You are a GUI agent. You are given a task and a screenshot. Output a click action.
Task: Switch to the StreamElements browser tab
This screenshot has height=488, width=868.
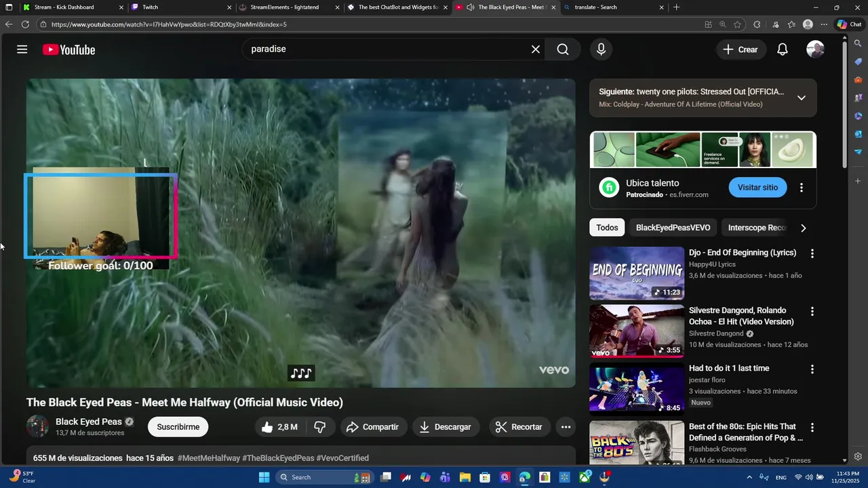tap(289, 7)
